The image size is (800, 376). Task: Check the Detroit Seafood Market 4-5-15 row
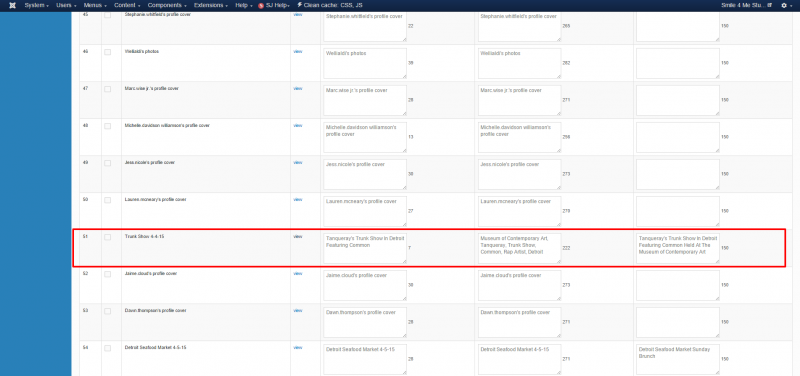[108, 348]
